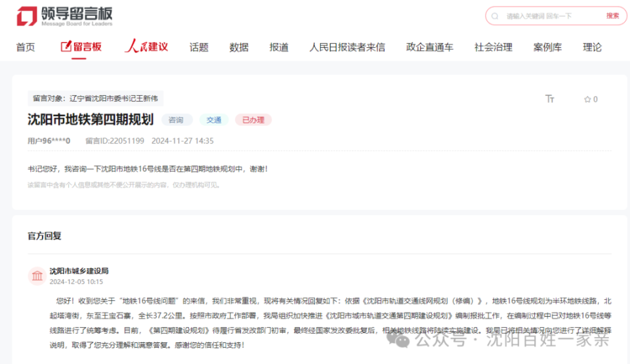This screenshot has width=630, height=364.
Task: Open 人民日报读者来信 navigation item
Action: pos(347,47)
